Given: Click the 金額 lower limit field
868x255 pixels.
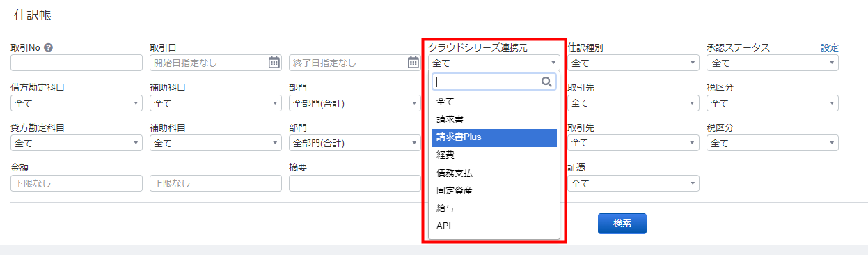Looking at the screenshot, I should point(77,184).
